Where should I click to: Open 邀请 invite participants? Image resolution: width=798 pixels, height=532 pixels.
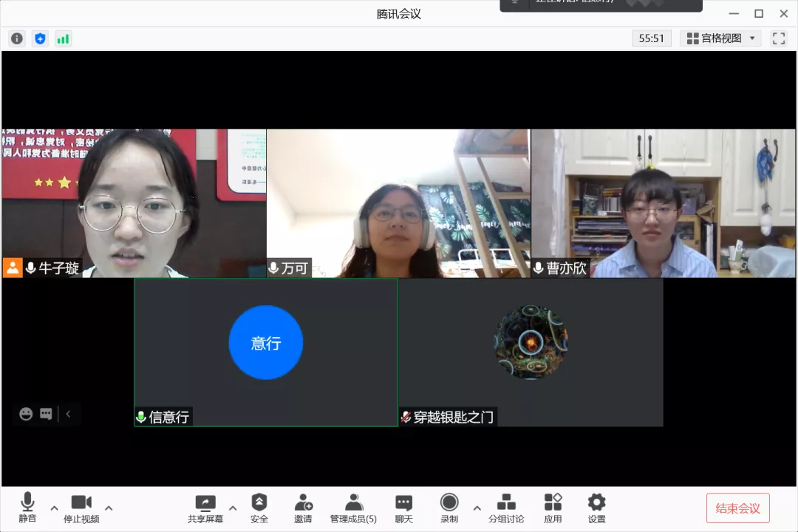pos(303,508)
